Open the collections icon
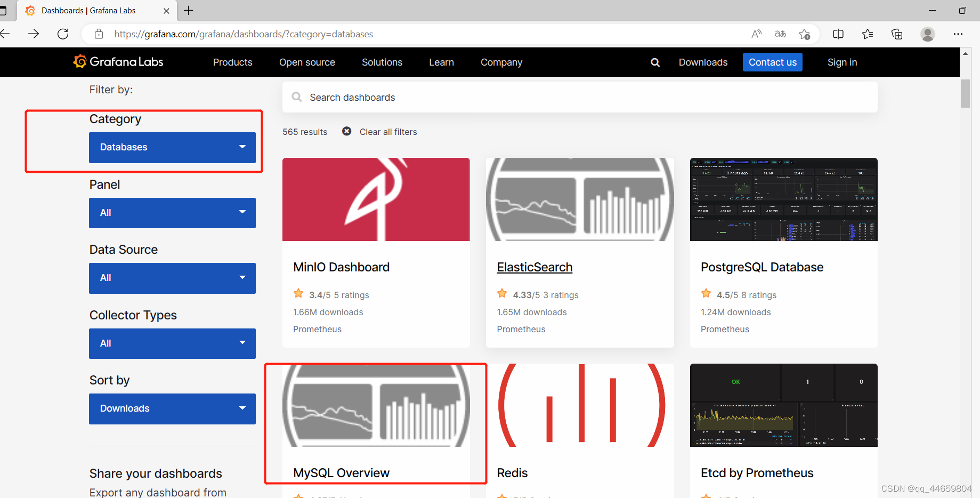 point(897,34)
